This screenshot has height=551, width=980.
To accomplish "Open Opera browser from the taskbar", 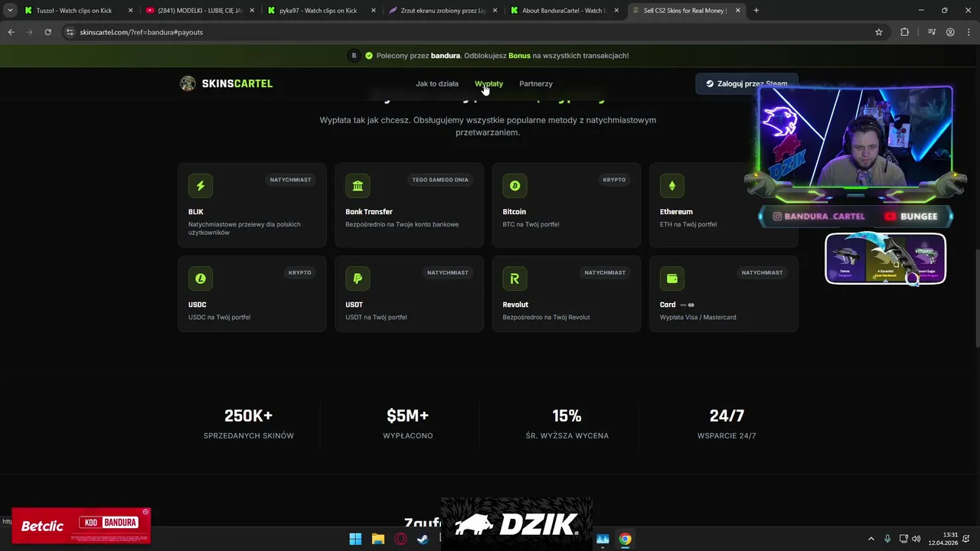I will click(x=400, y=539).
